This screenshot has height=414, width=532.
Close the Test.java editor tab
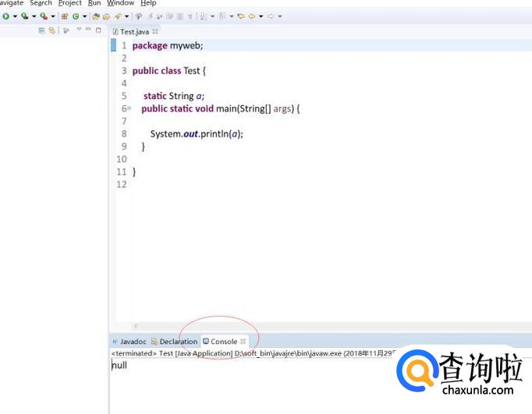pos(155,31)
